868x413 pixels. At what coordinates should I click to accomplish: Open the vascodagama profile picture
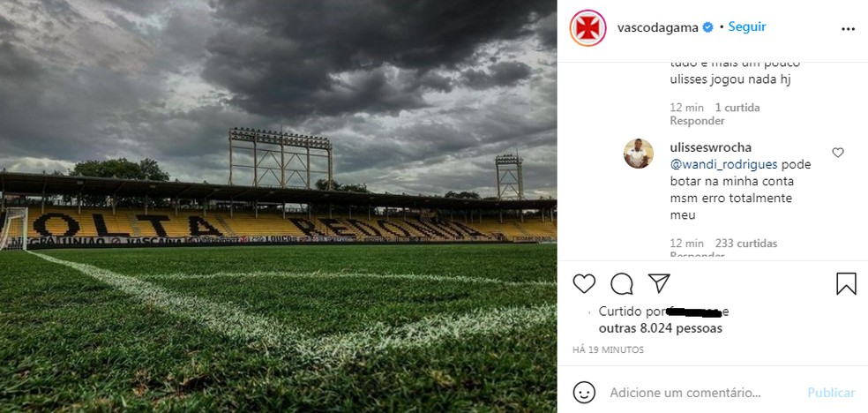pos(588,28)
